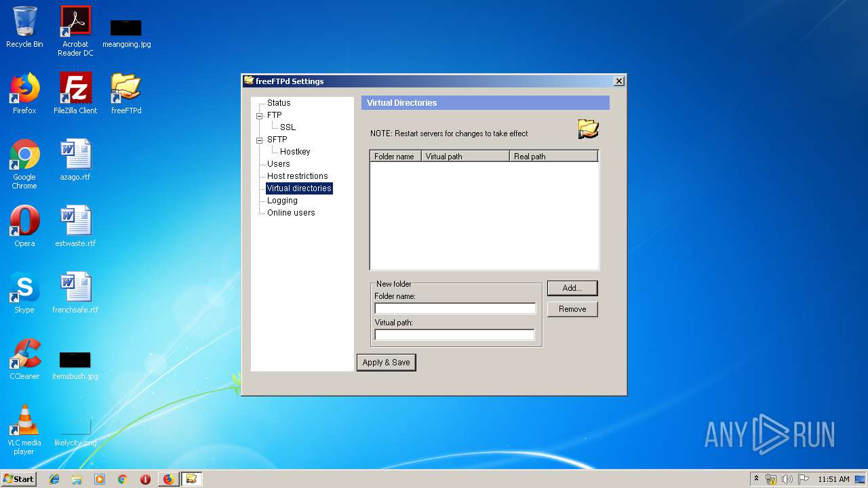This screenshot has height=488, width=868.
Task: Launch Acrobat Reader DC shortcut
Action: coord(75,30)
